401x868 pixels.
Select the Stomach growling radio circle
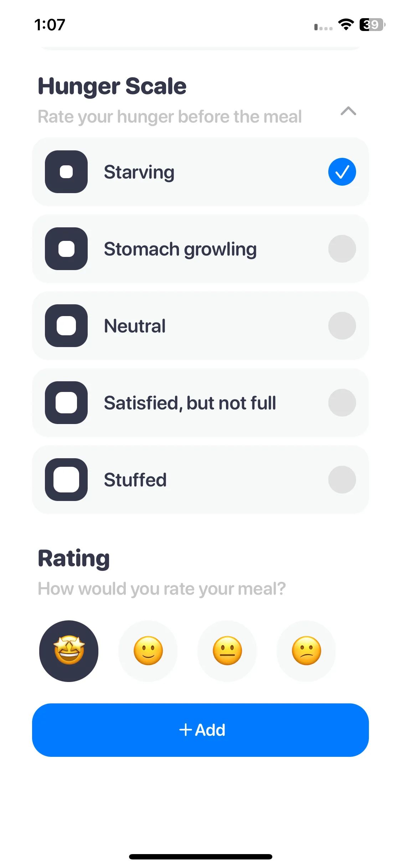click(342, 249)
